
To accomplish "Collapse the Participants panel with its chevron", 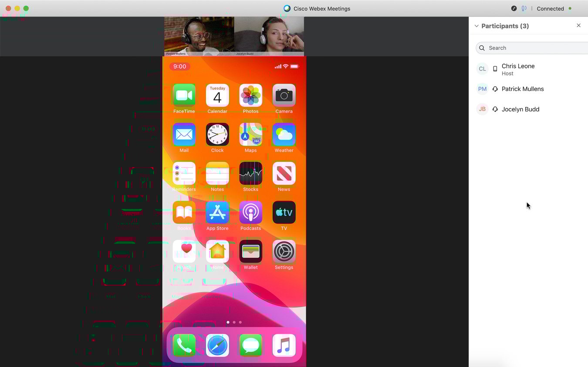I will [x=476, y=26].
